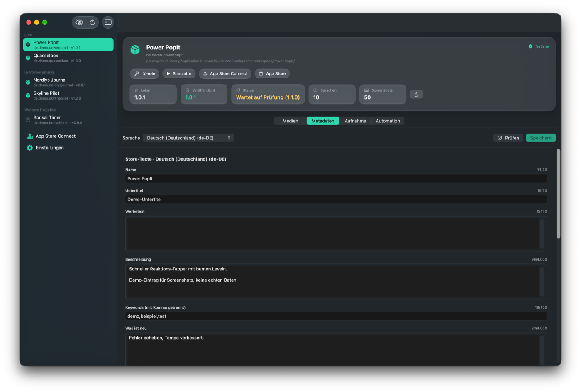Click the Speichern button
The height and width of the screenshot is (392, 581).
pos(541,138)
